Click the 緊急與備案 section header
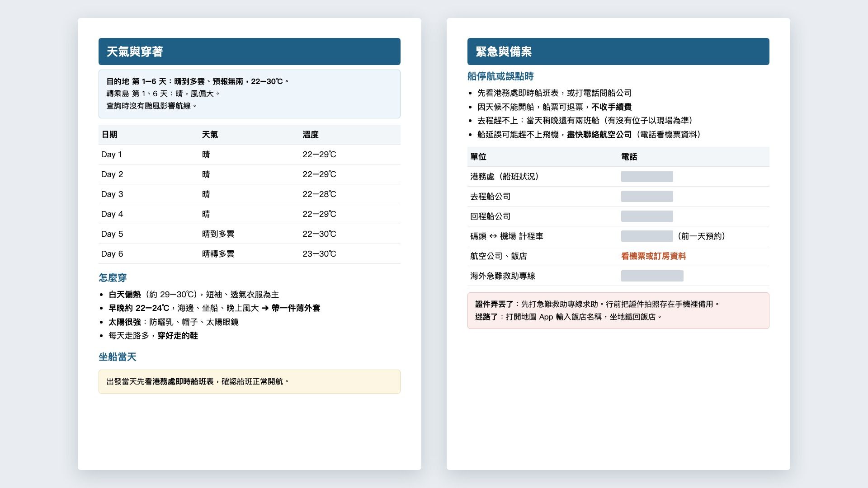868x488 pixels. [618, 52]
